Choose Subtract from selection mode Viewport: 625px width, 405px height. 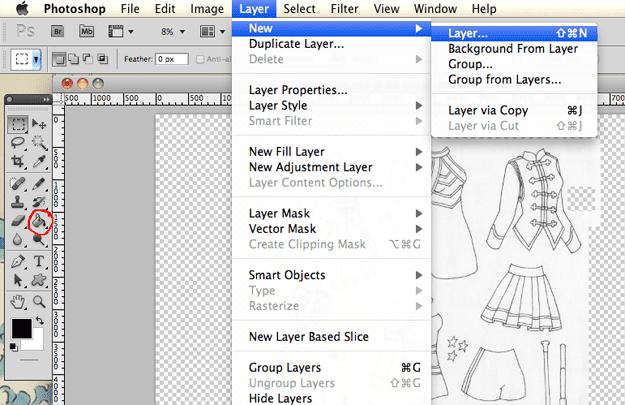88,59
